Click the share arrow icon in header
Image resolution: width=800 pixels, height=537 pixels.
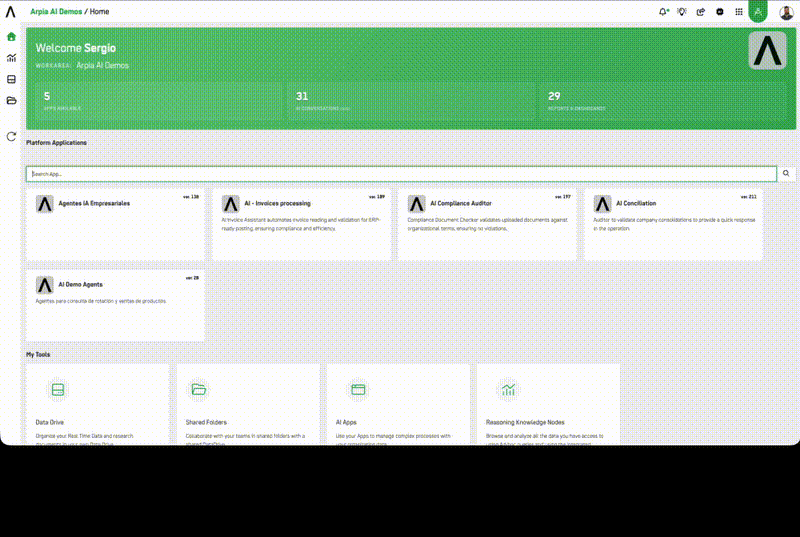pos(701,11)
